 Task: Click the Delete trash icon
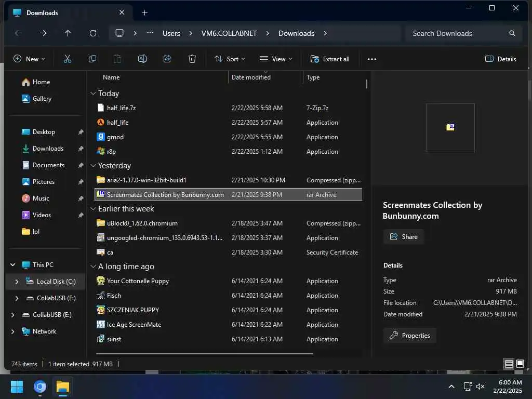click(x=192, y=59)
